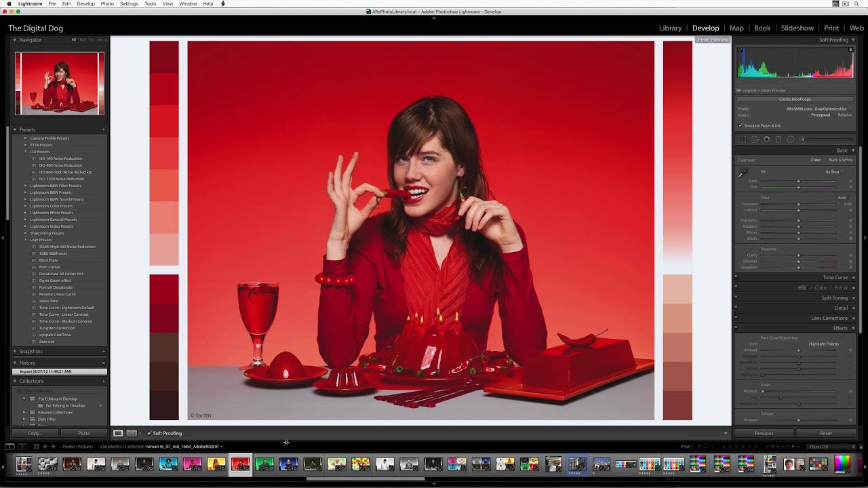
Task: Uncheck the Soft Proofing checkbox
Action: (149, 433)
